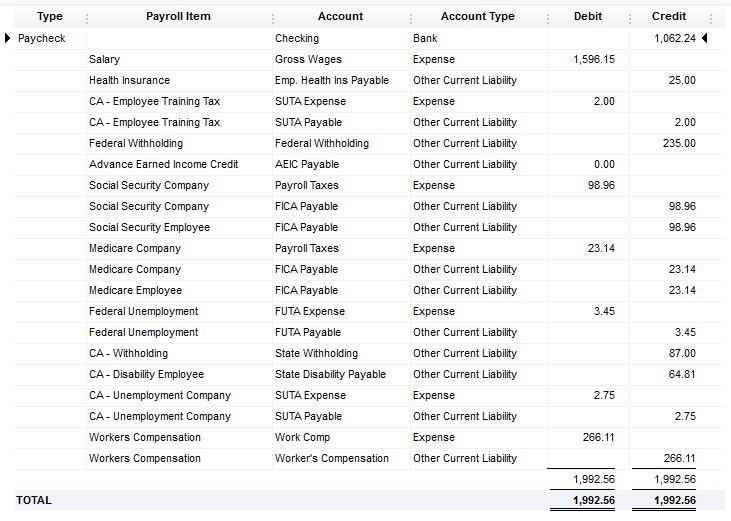Click the grip handle after Payroll Item header
The width and height of the screenshot is (731, 521).
(x=272, y=17)
